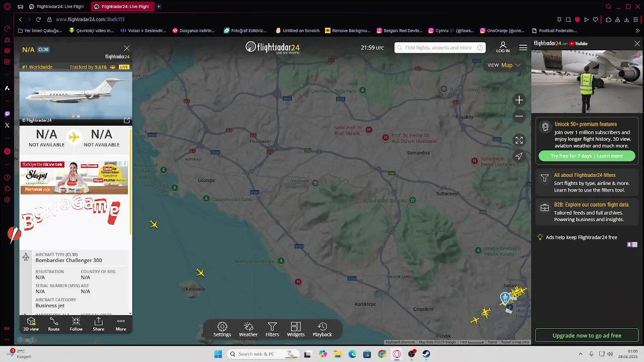Screen dimensions: 644x362
Task: Open the Yer İmleri Çubuğu bookmarks folder
Action: click(40, 31)
